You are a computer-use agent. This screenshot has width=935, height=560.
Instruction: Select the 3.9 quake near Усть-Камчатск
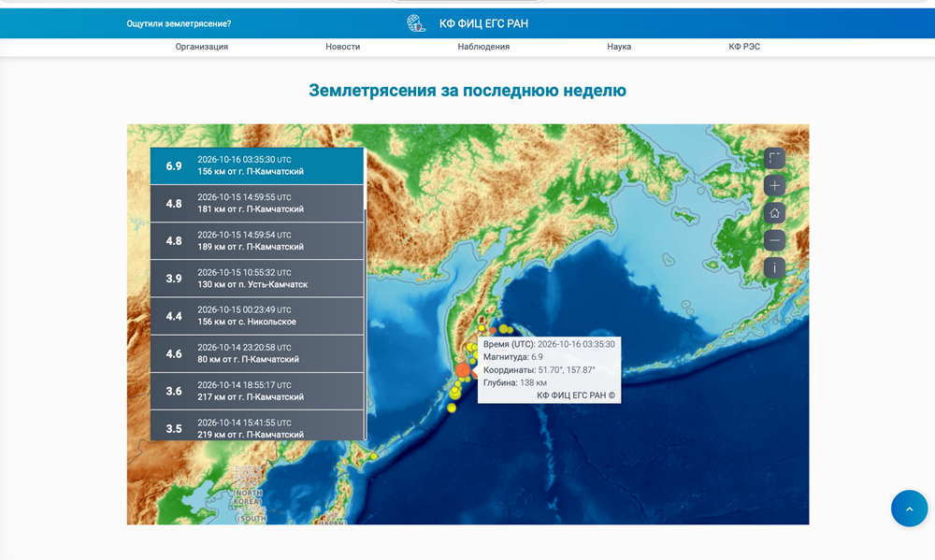(256, 279)
